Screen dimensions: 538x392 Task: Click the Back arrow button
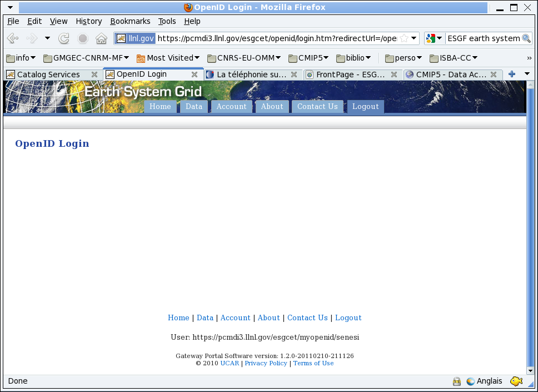pyautogui.click(x=13, y=38)
